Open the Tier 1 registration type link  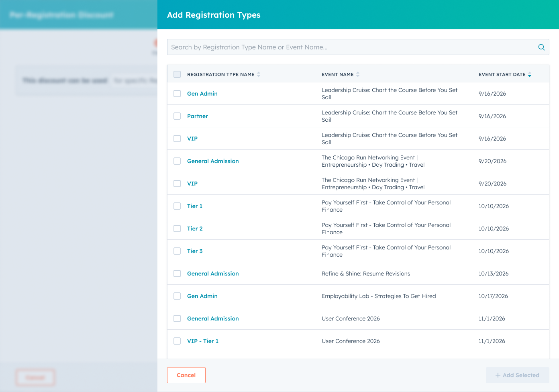tap(195, 206)
